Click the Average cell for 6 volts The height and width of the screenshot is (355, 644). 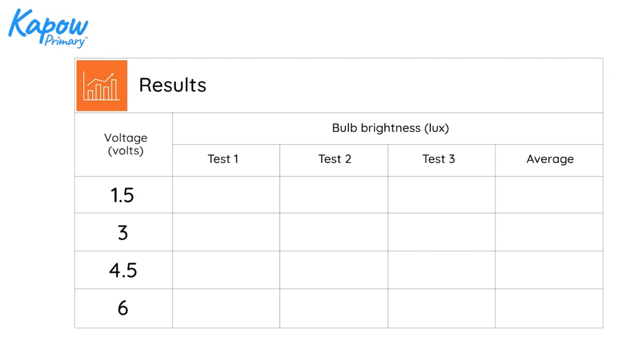(549, 308)
